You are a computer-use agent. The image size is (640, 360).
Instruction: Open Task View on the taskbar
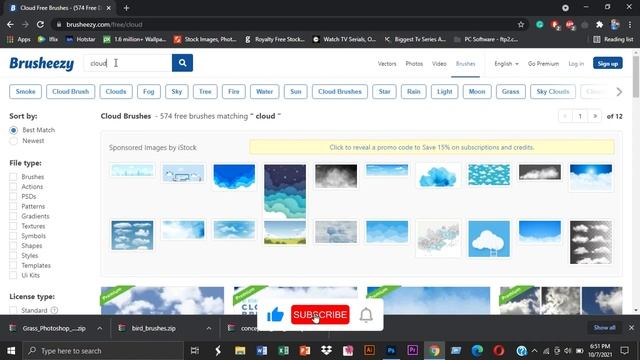195,351
